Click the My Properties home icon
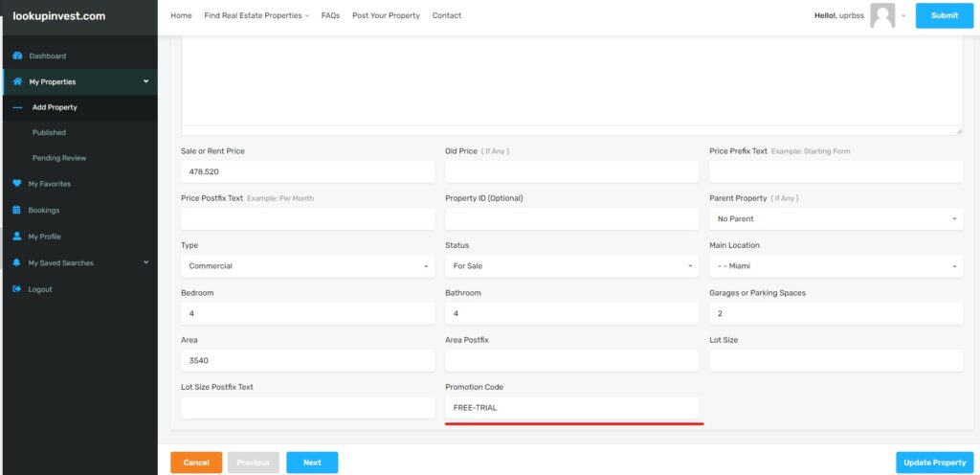This screenshot has width=980, height=475. coord(17,82)
